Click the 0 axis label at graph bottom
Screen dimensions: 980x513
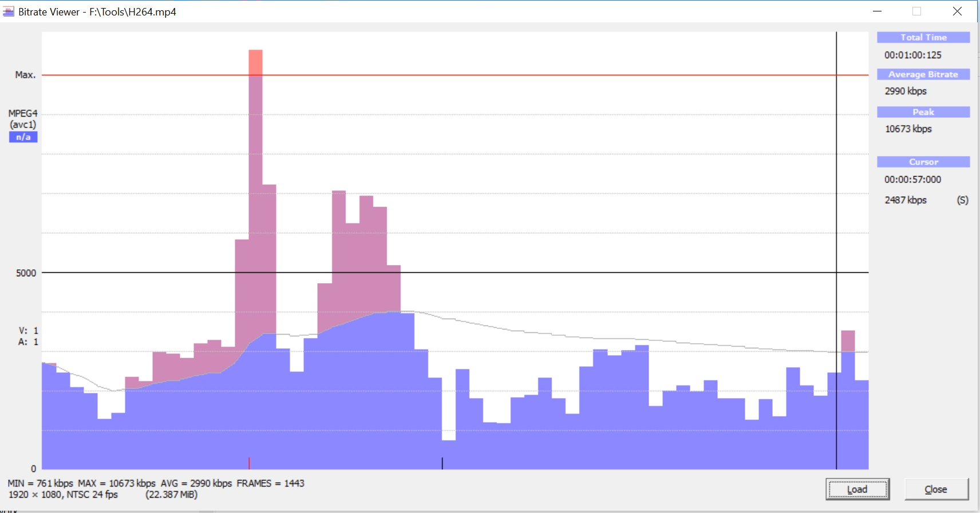click(x=33, y=469)
